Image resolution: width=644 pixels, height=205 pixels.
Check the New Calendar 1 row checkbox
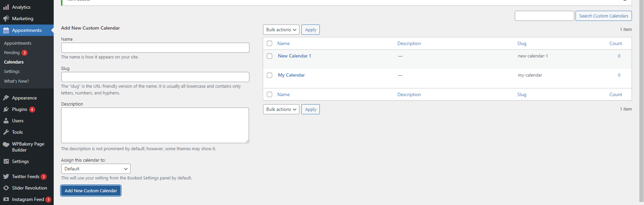(269, 56)
